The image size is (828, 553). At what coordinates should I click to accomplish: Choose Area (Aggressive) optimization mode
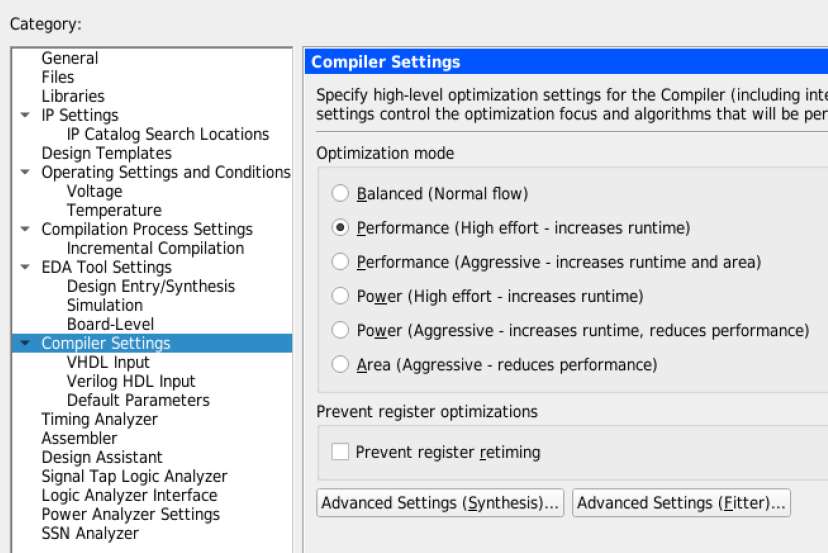(x=340, y=365)
